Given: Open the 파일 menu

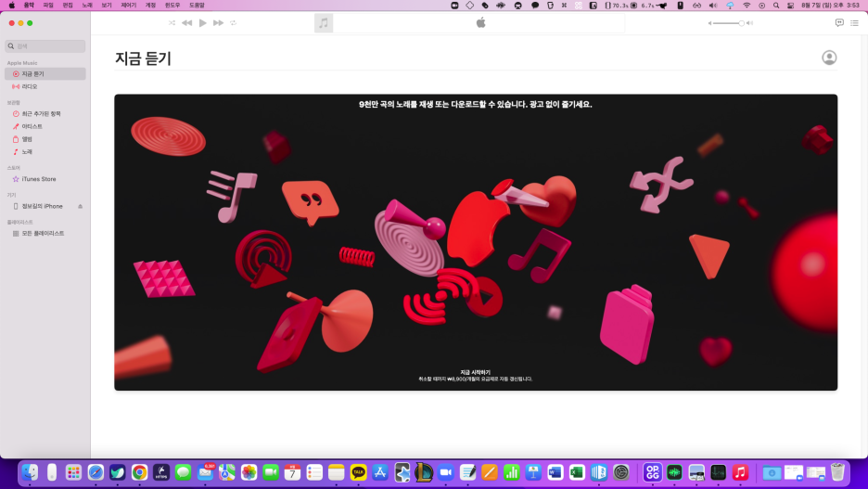Looking at the screenshot, I should click(48, 5).
